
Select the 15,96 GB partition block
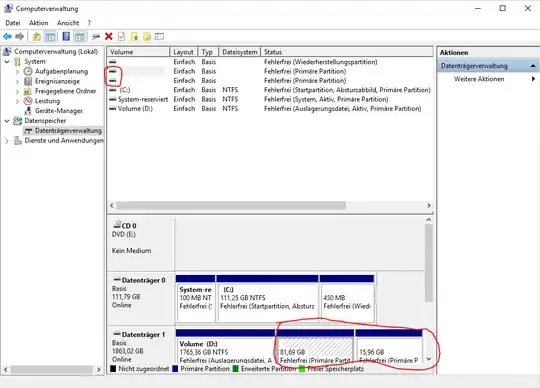(x=389, y=346)
